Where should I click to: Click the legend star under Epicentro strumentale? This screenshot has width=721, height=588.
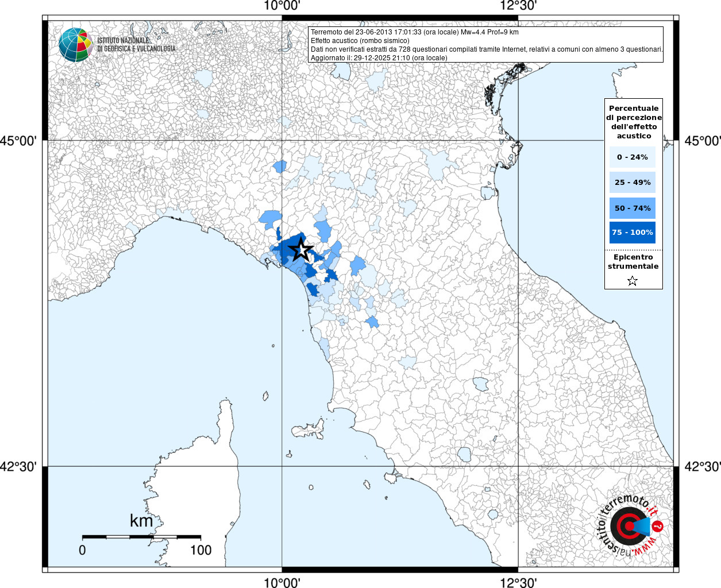(x=633, y=281)
